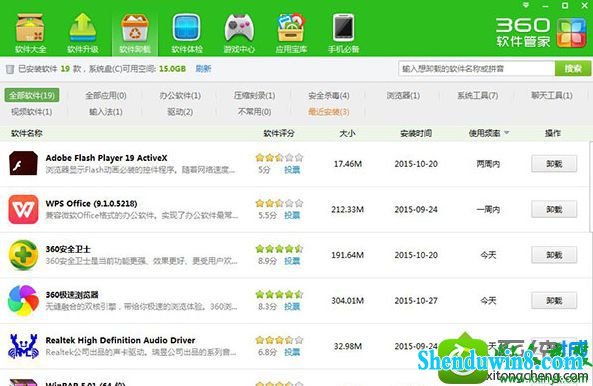Viewport: 593px width, 386px height.
Task: Click the star rating of WPS Office
Action: pos(279,203)
